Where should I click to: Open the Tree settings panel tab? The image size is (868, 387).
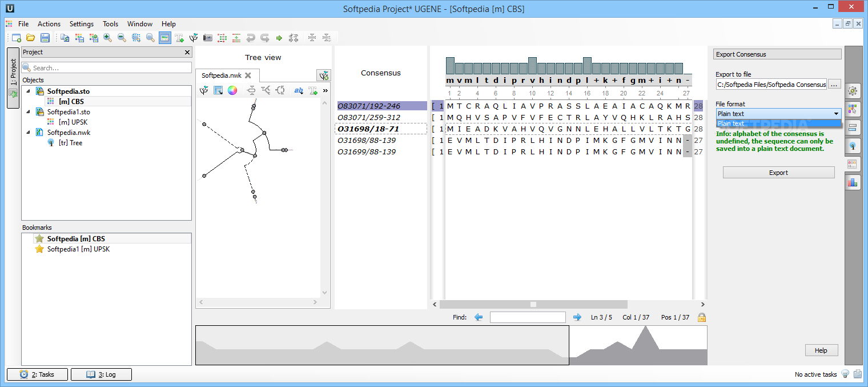(853, 145)
